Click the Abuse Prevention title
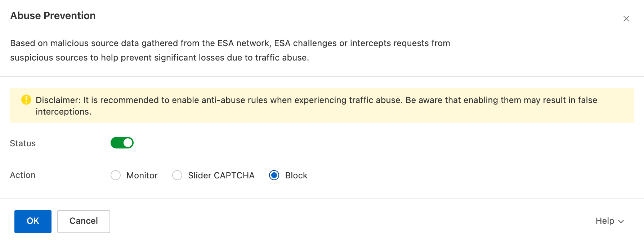The height and width of the screenshot is (240, 644). tap(53, 16)
